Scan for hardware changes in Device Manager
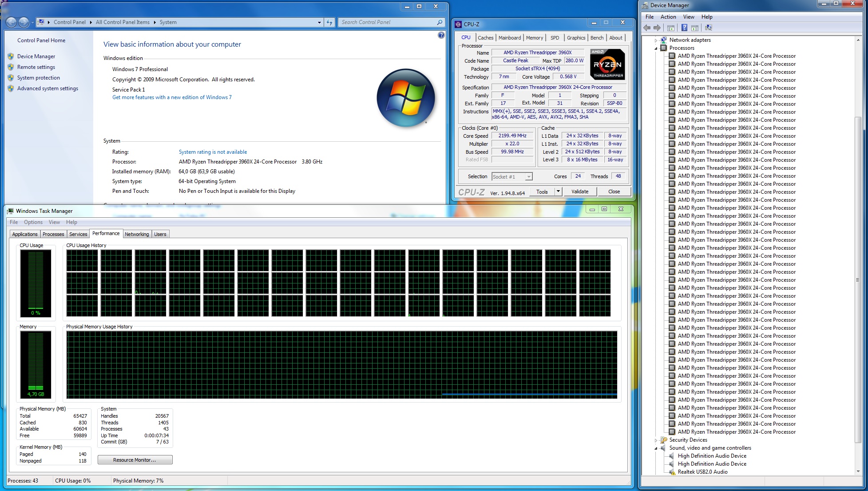The image size is (868, 491). point(708,28)
